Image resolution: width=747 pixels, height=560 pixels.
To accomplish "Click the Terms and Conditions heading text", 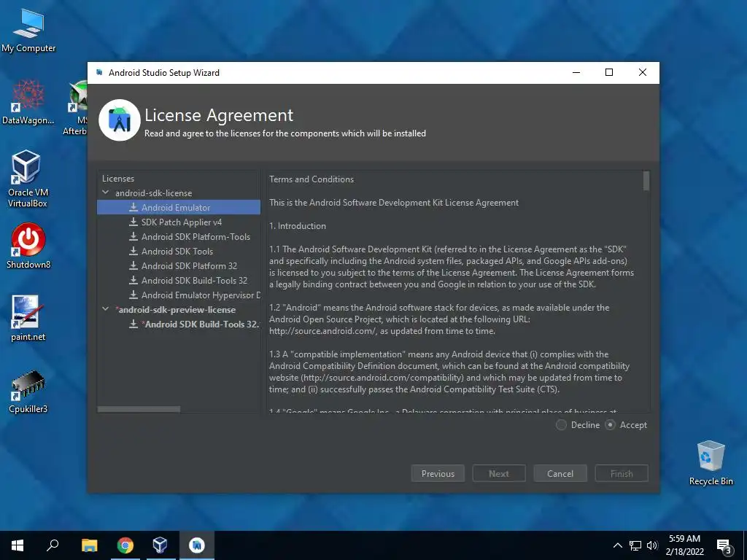I will tap(311, 179).
